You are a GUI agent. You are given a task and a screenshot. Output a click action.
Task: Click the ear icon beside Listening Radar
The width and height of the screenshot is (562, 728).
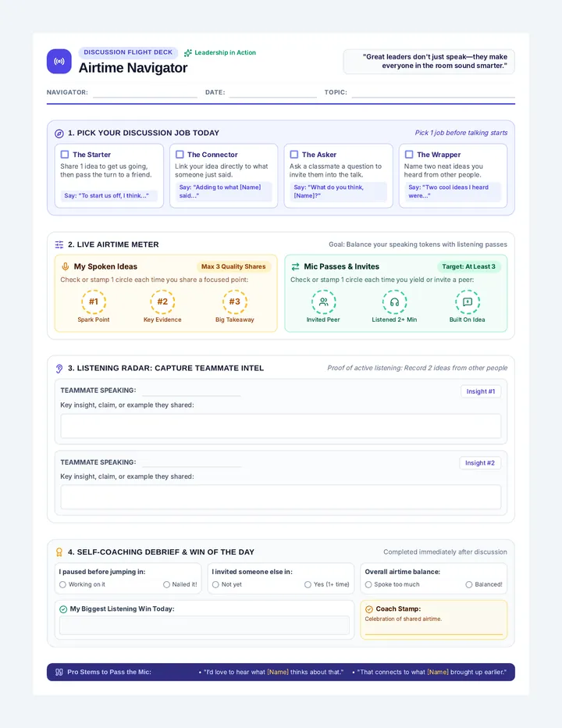59,369
